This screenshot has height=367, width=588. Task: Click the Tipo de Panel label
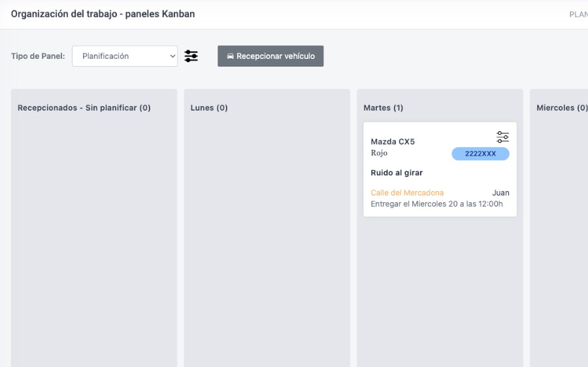coord(38,56)
